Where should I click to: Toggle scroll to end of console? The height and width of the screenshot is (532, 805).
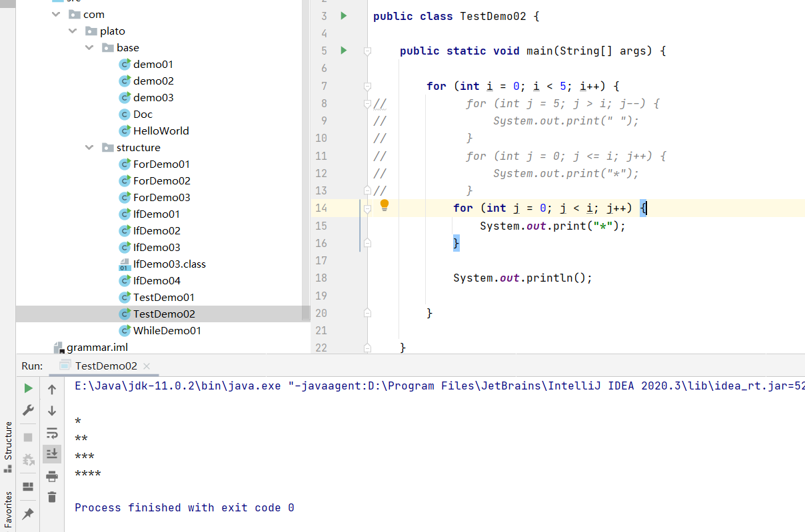[52, 454]
